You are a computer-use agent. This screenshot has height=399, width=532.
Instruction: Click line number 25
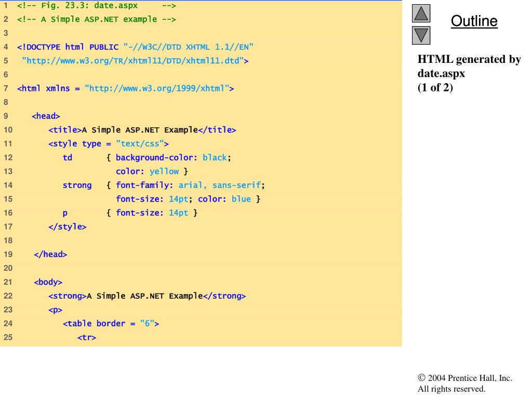7,337
